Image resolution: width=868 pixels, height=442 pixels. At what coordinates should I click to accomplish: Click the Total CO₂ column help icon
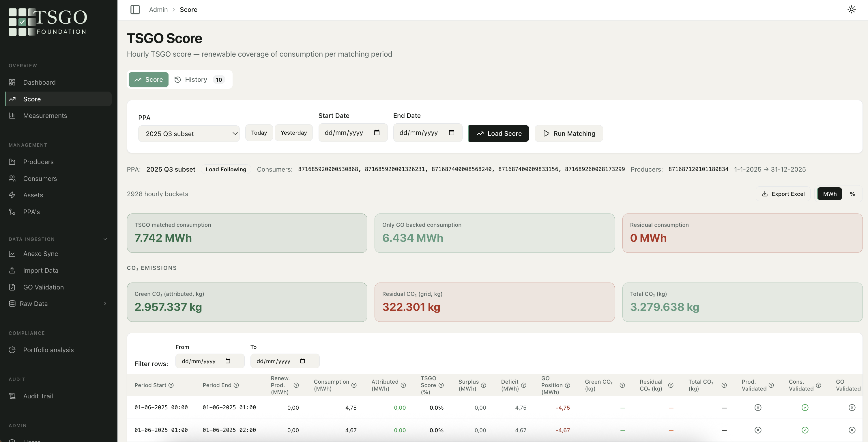click(724, 385)
